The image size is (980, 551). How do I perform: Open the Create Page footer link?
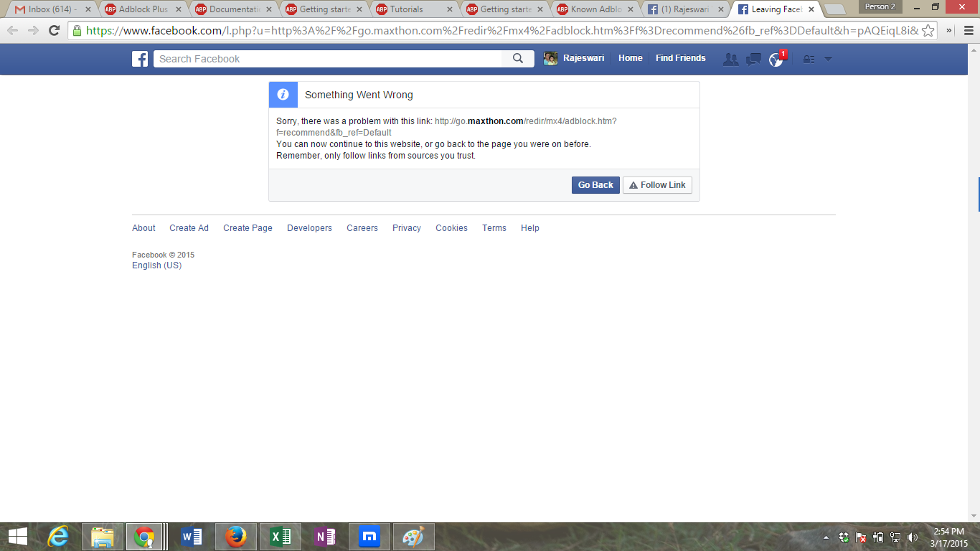click(248, 228)
